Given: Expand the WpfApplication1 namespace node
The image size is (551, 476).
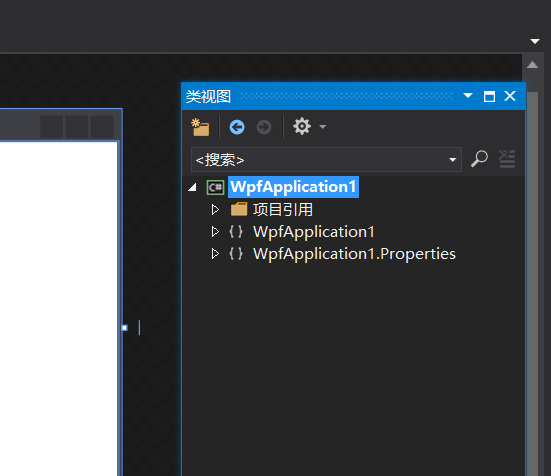Looking at the screenshot, I should [x=215, y=232].
